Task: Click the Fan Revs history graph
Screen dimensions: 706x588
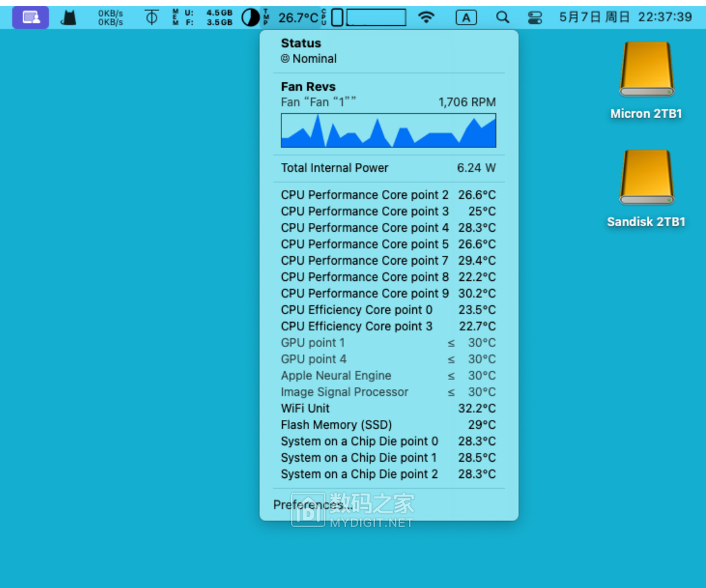Action: pos(388,131)
